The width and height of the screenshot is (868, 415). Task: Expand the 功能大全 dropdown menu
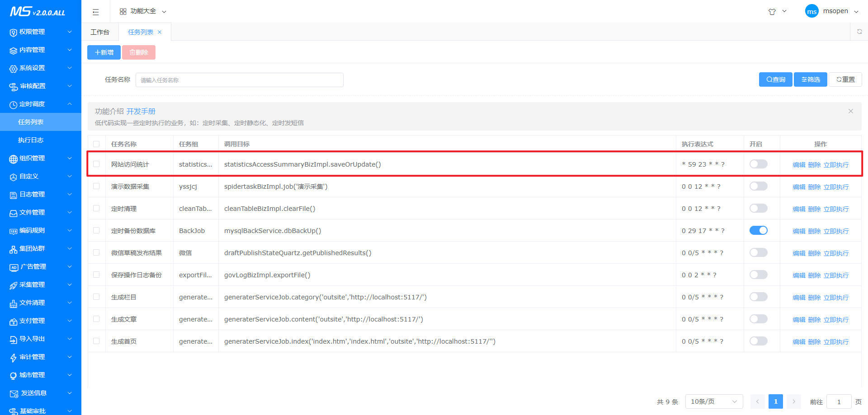pos(143,11)
